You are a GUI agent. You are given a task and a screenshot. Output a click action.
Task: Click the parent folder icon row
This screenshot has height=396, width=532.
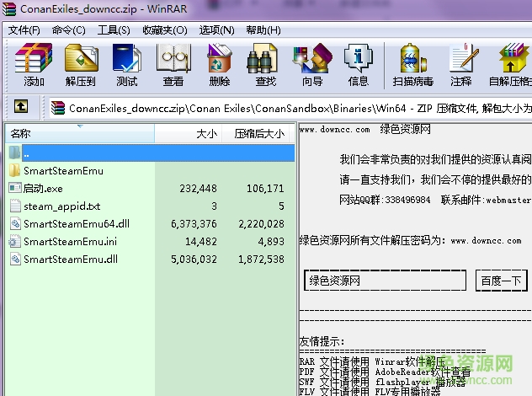[x=14, y=153]
